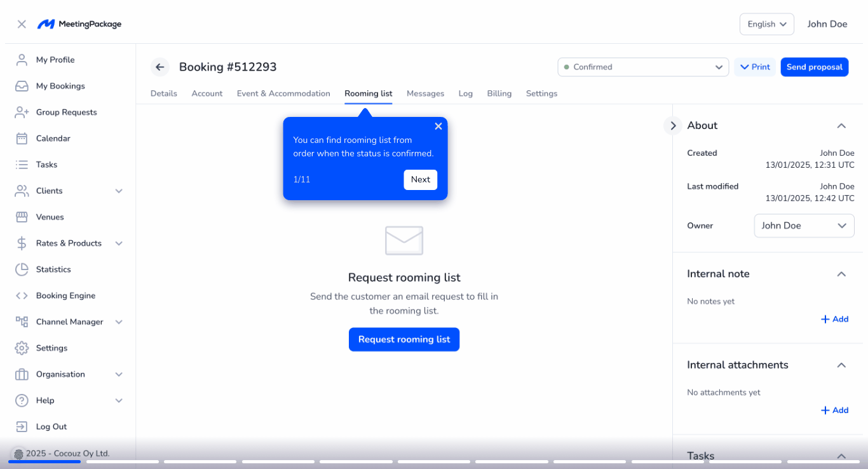The height and width of the screenshot is (469, 868).
Task: Click the Statistics pie chart icon
Action: [22, 269]
